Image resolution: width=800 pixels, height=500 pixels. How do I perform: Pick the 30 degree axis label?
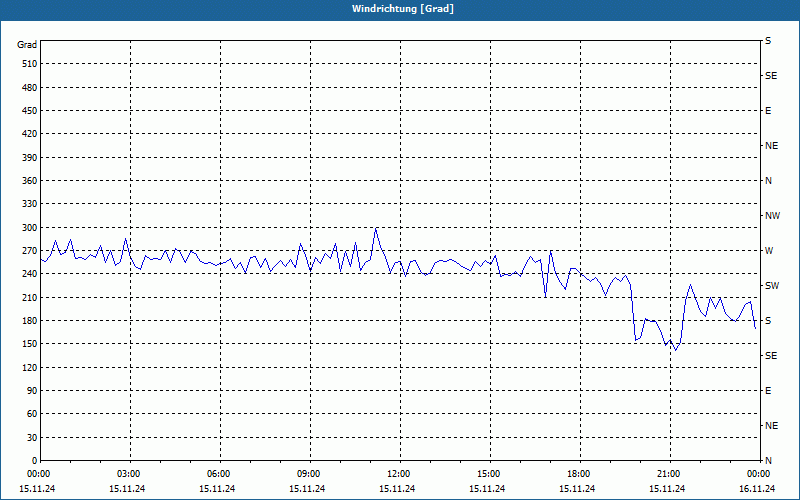click(32, 437)
